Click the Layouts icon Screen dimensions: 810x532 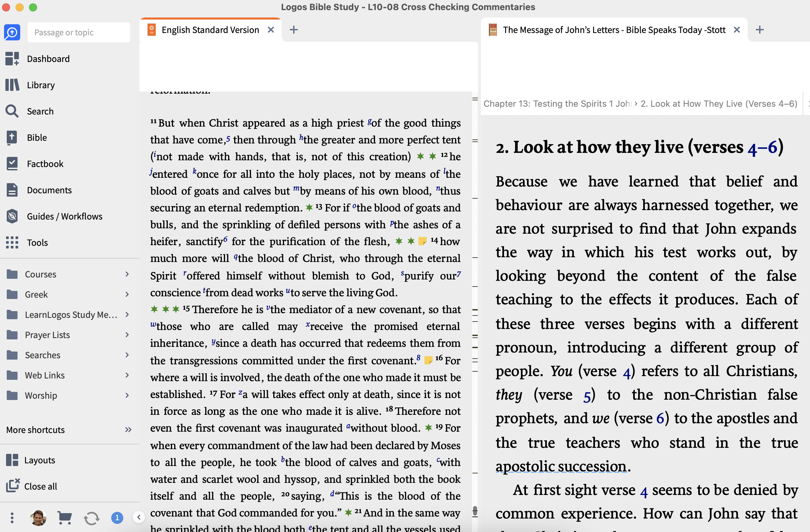tap(12, 460)
